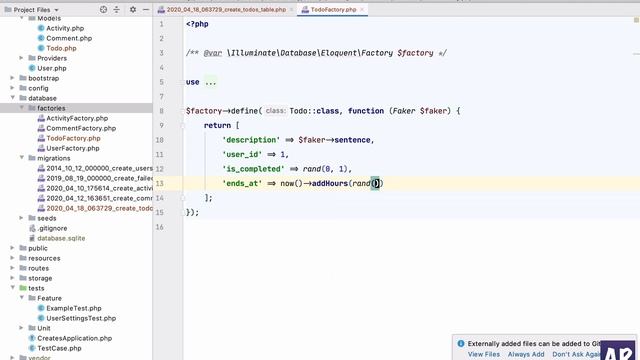This screenshot has width=640, height=360.
Task: Open TestCase.php file
Action: [60, 348]
